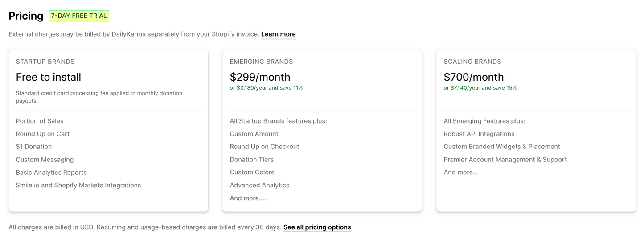This screenshot has width=644, height=235.
Task: Select the EMERGING BRANDS plan title
Action: [x=261, y=62]
